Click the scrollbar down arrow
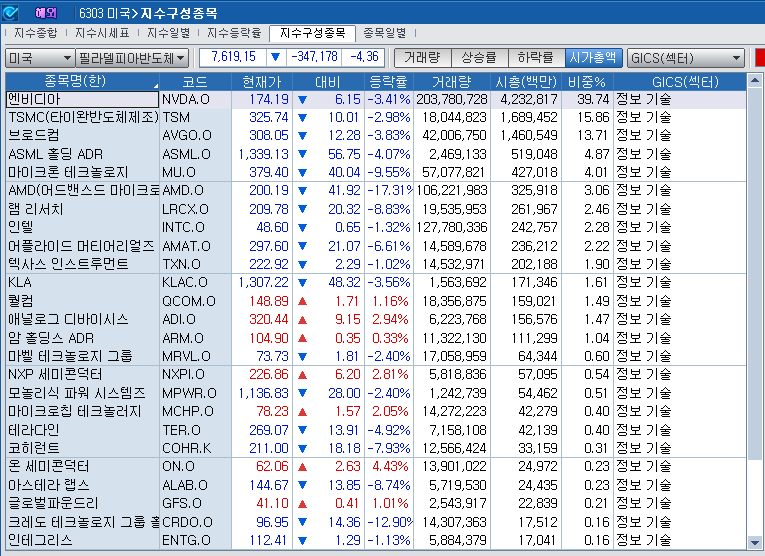Image resolution: width=765 pixels, height=556 pixels. (x=755, y=542)
